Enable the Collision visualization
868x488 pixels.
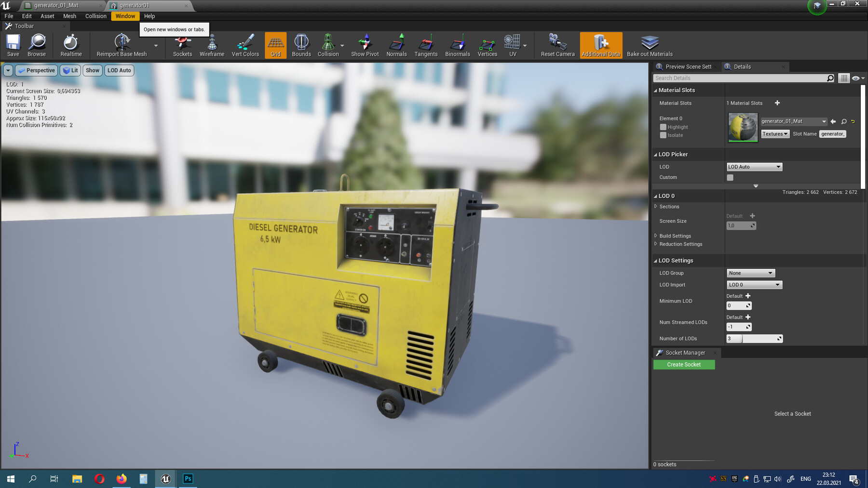point(328,45)
